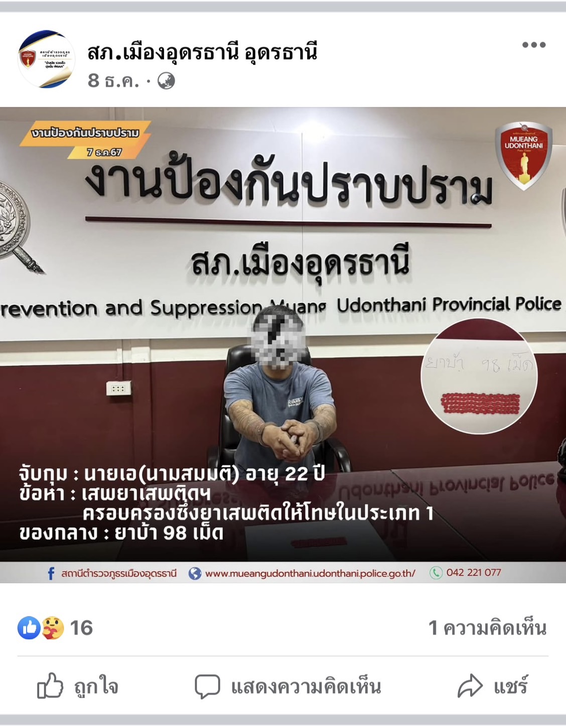Tap the ถูกใจ like label
The width and height of the screenshot is (566, 728).
click(96, 686)
